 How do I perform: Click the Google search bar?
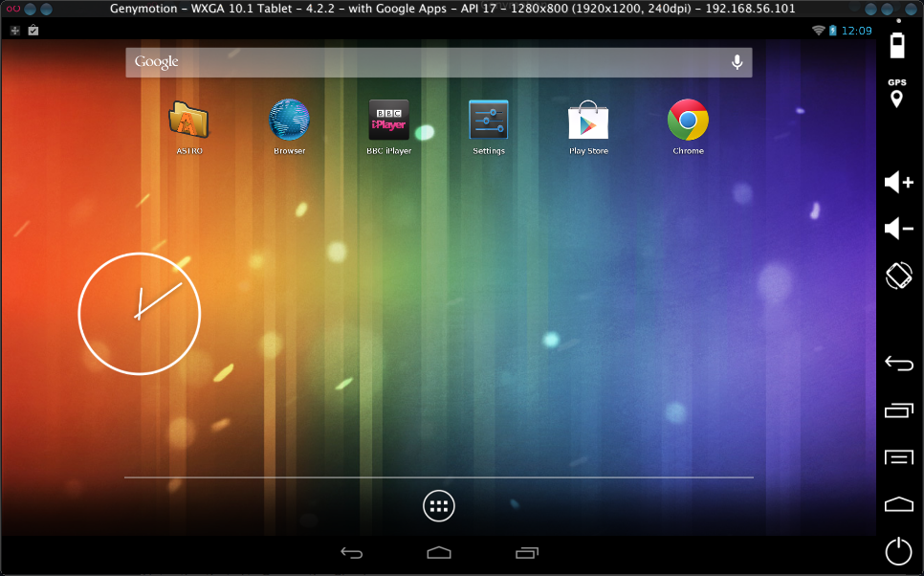[x=421, y=62]
